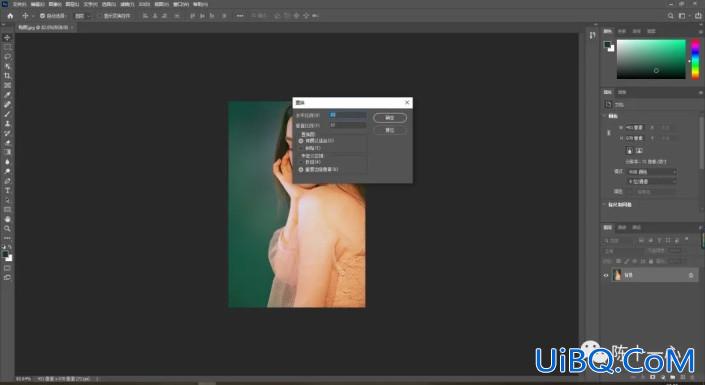Open the layer blend mode dropdown
The width and height of the screenshot is (705, 385).
click(623, 251)
